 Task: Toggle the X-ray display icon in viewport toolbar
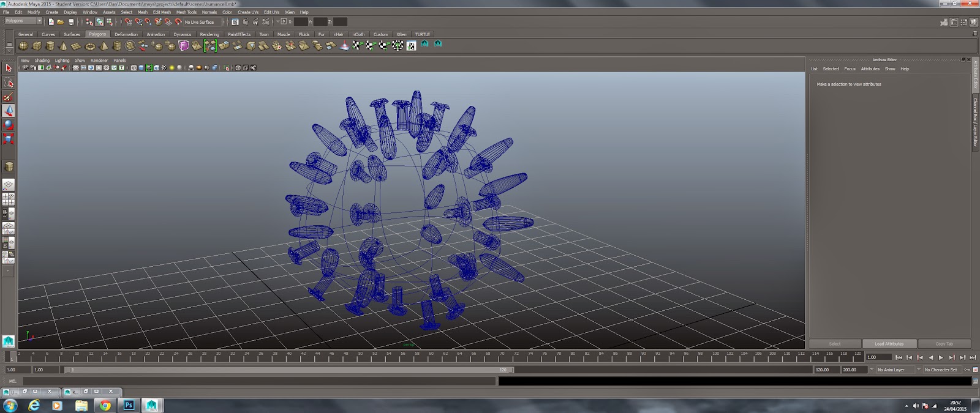[238, 68]
